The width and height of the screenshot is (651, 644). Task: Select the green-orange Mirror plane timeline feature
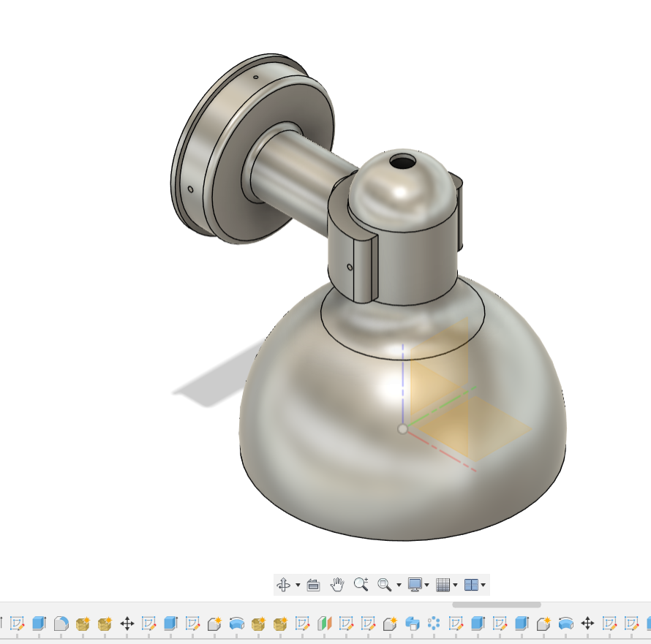(324, 624)
